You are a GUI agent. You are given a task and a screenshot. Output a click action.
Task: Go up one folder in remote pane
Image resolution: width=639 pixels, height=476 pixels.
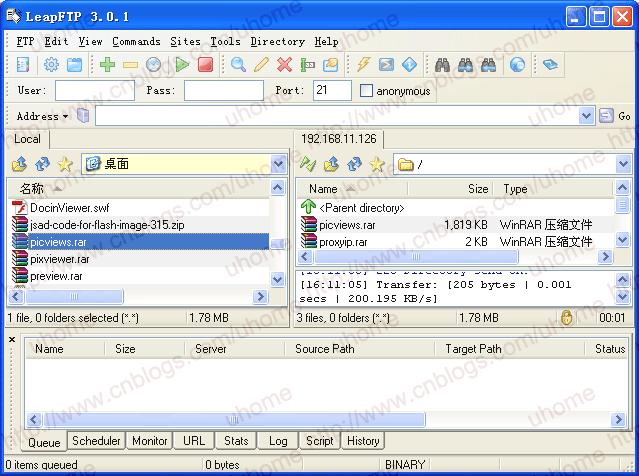tap(331, 164)
